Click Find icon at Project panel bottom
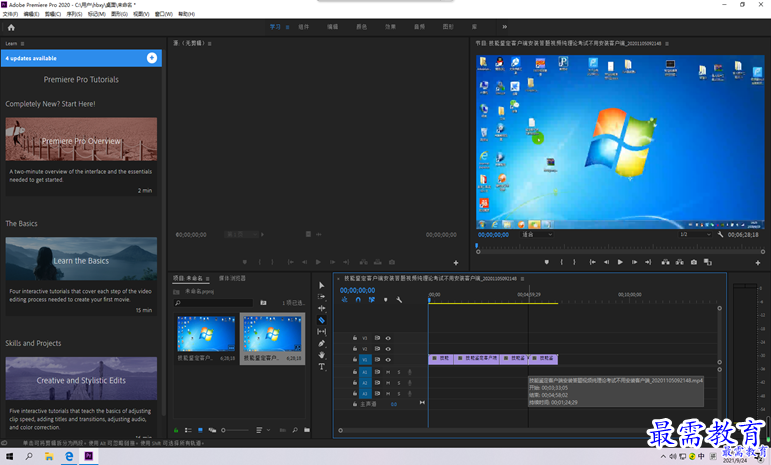This screenshot has width=771, height=465. tap(295, 430)
